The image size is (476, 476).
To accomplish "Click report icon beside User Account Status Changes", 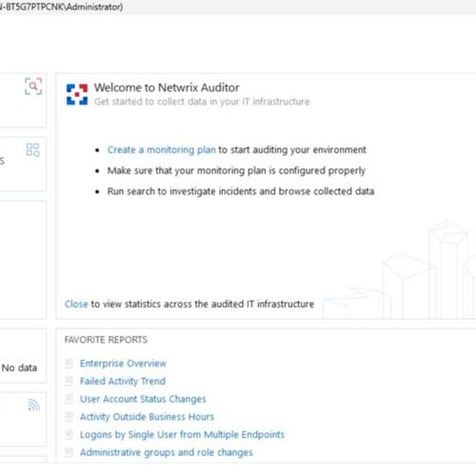I will click(69, 399).
